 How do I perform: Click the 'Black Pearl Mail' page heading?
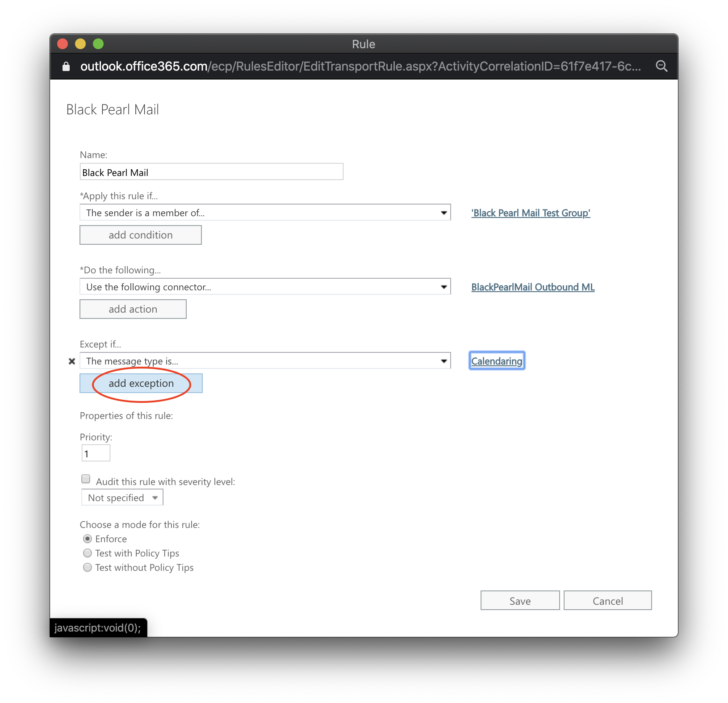[113, 109]
